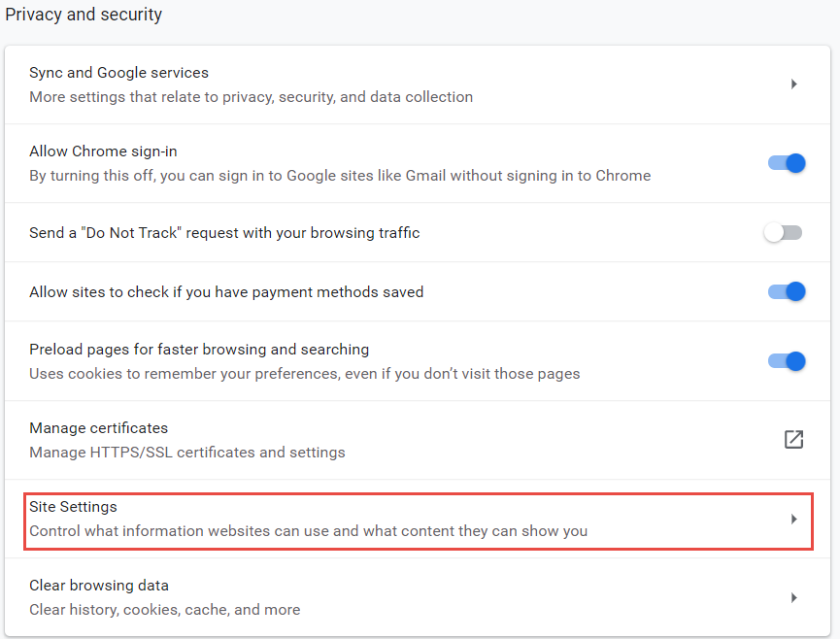Click the "Do Not Track" request text
Viewport: 840px width, 639px height.
pyautogui.click(x=224, y=233)
